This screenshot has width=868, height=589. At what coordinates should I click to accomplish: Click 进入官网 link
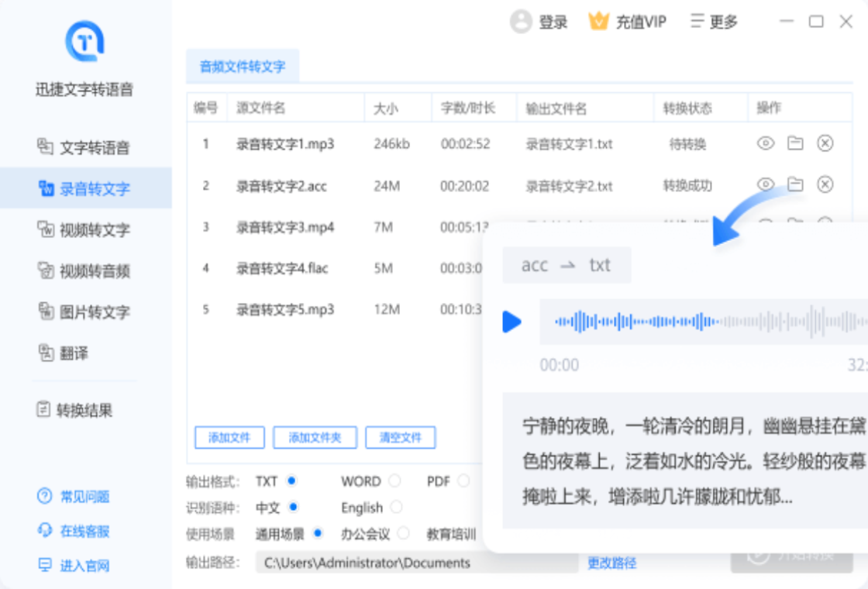point(84,565)
